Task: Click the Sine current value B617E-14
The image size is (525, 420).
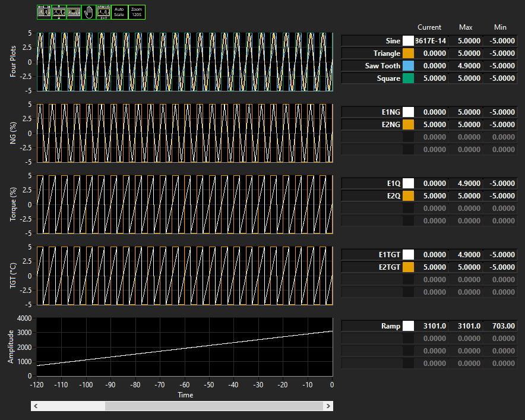Action: click(431, 41)
